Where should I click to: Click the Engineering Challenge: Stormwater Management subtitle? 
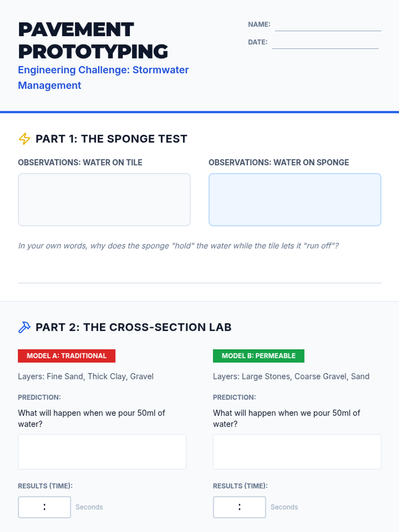103,77
